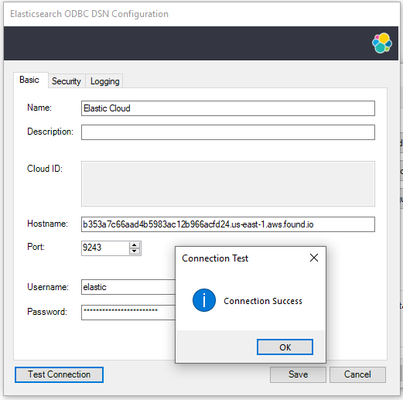This screenshot has height=400, width=403.
Task: Click the 'Port:' label
Action: tap(36, 247)
